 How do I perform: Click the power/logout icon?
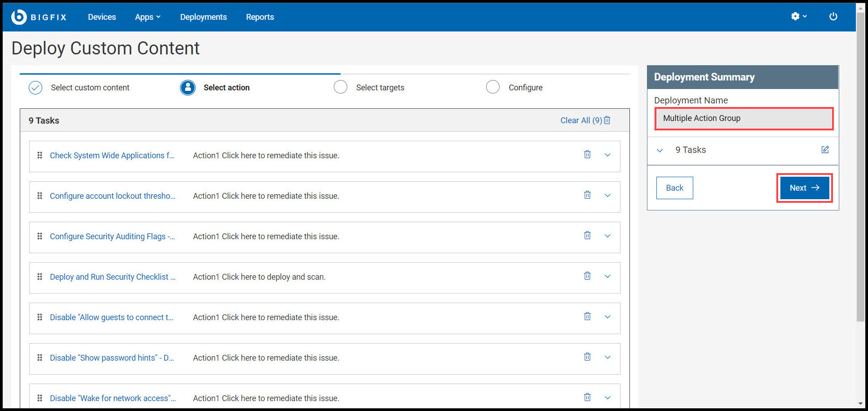tap(833, 16)
